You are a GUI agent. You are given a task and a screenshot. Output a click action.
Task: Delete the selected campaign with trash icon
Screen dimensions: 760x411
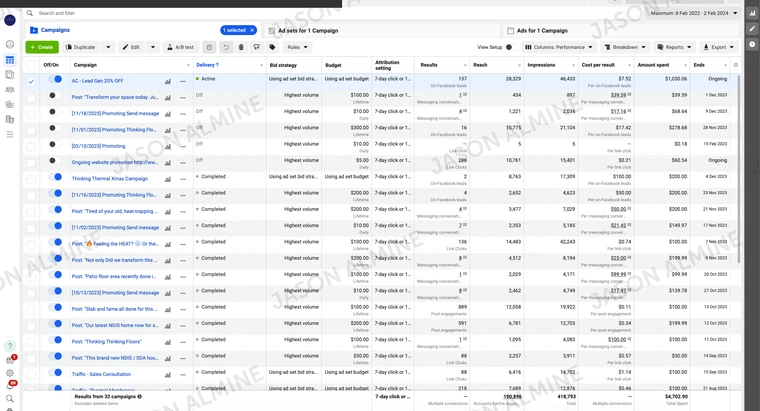(x=241, y=47)
